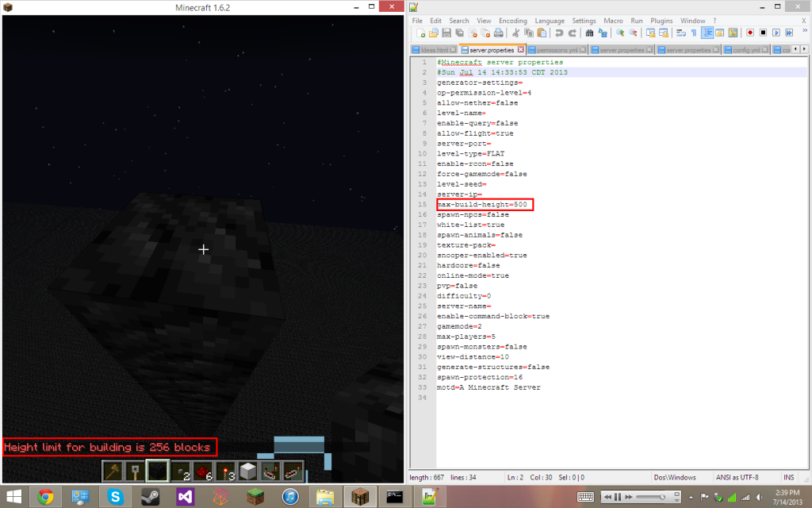Open the Settings menu
This screenshot has height=508, width=812.
[x=584, y=21]
